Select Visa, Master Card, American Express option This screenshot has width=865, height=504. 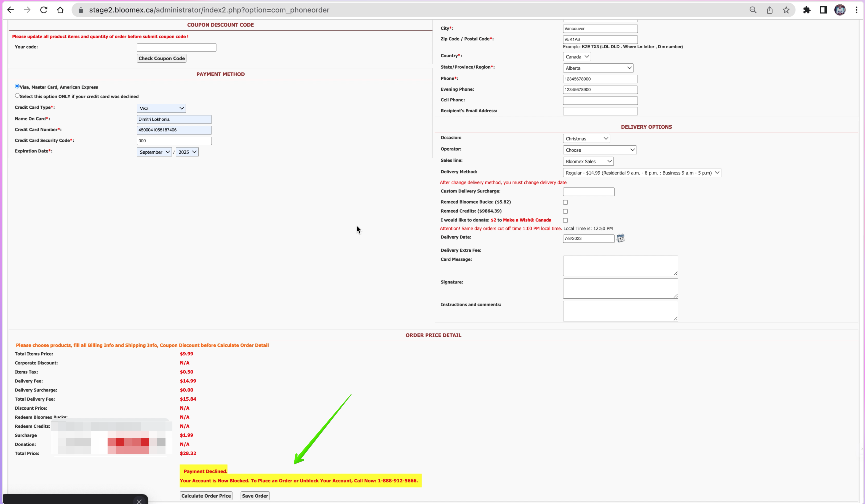17,86
